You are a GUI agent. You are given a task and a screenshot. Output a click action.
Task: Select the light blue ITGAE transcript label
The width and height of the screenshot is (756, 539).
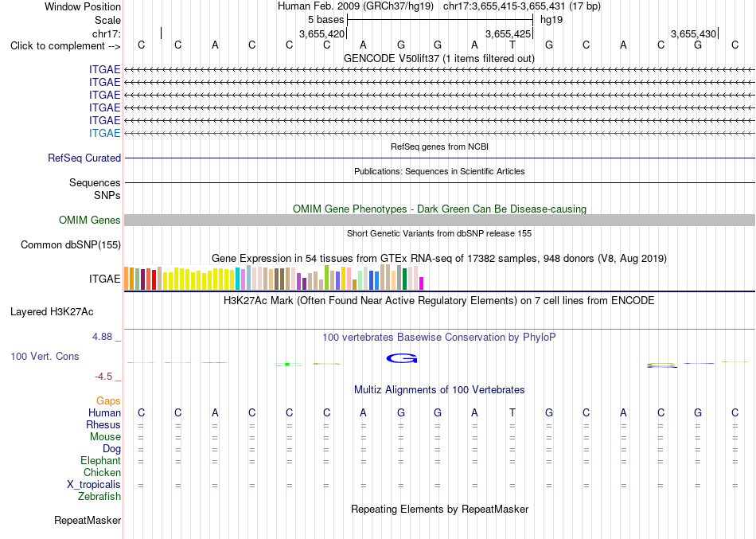tap(104, 133)
